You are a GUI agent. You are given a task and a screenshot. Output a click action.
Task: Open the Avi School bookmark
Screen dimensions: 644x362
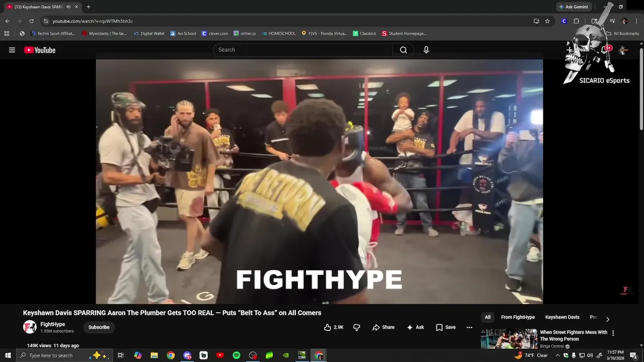click(x=183, y=34)
